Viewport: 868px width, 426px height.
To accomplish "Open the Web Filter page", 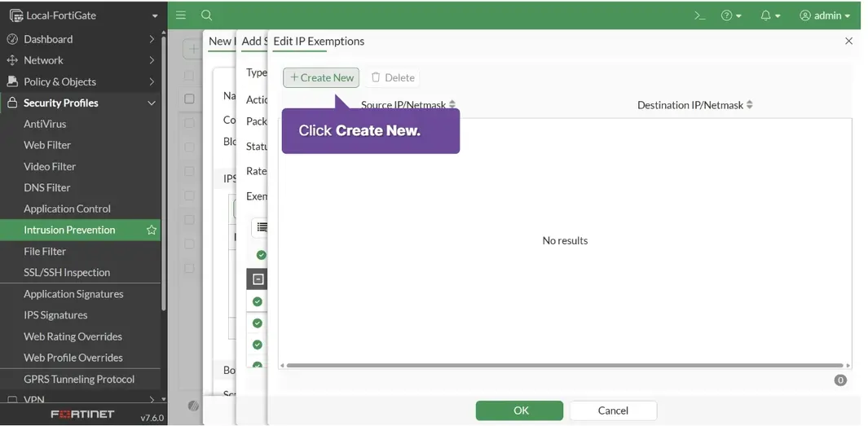I will tap(47, 145).
